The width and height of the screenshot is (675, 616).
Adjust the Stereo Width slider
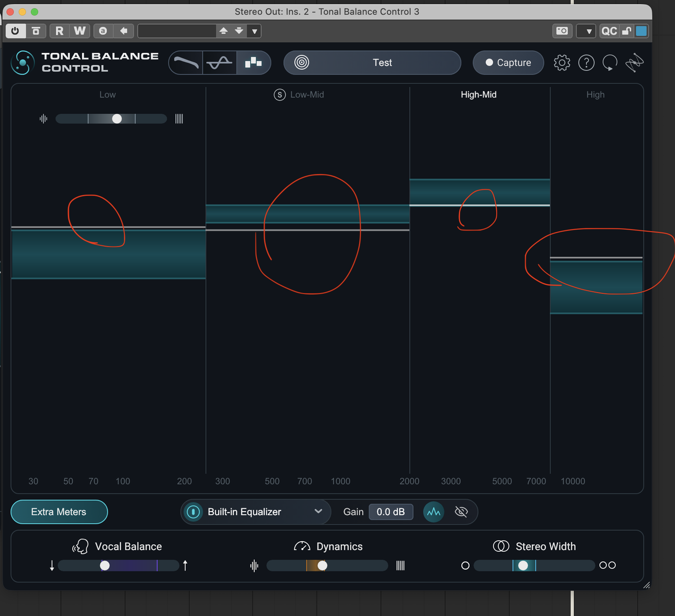click(x=534, y=565)
